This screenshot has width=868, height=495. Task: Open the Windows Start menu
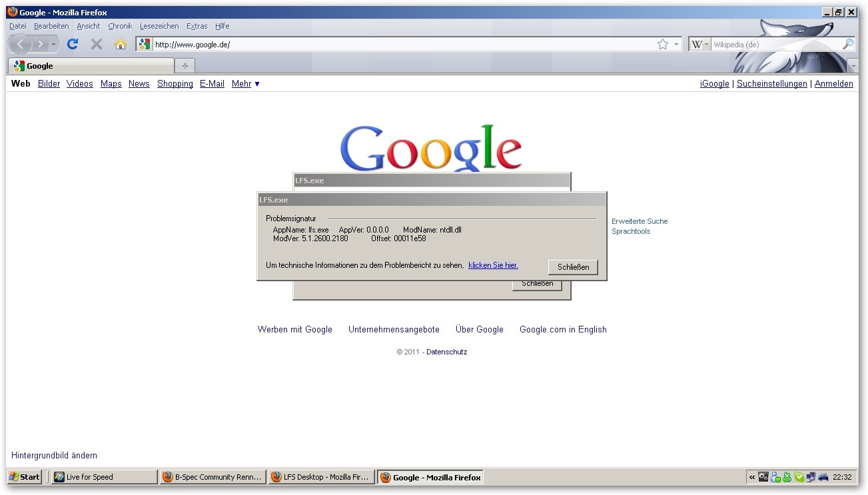pos(25,477)
